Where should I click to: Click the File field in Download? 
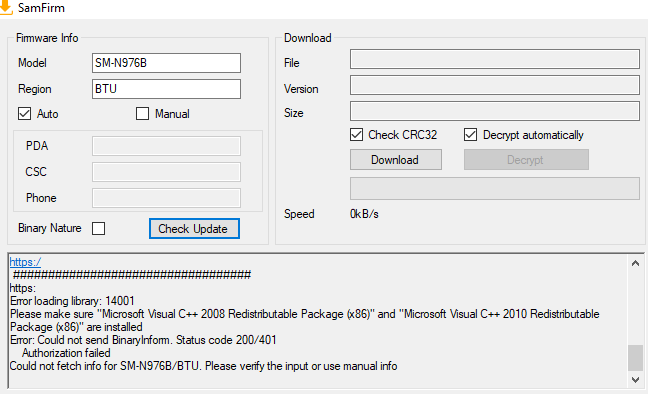[x=495, y=59]
